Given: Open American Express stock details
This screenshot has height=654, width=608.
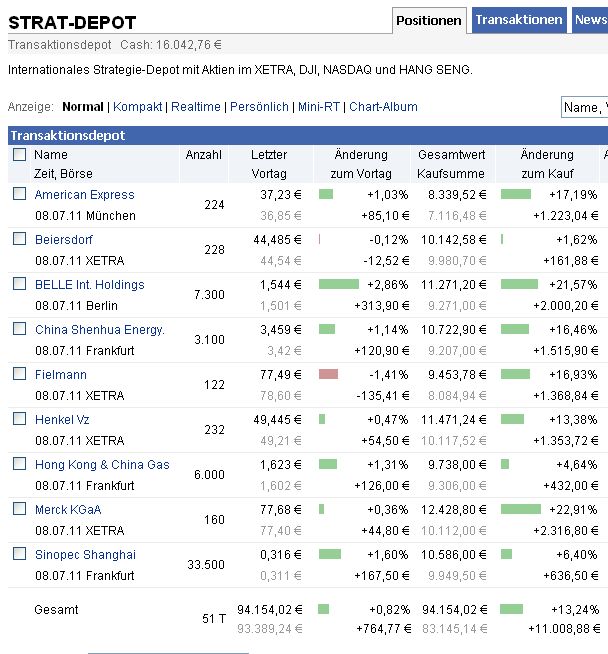Looking at the screenshot, I should (85, 195).
